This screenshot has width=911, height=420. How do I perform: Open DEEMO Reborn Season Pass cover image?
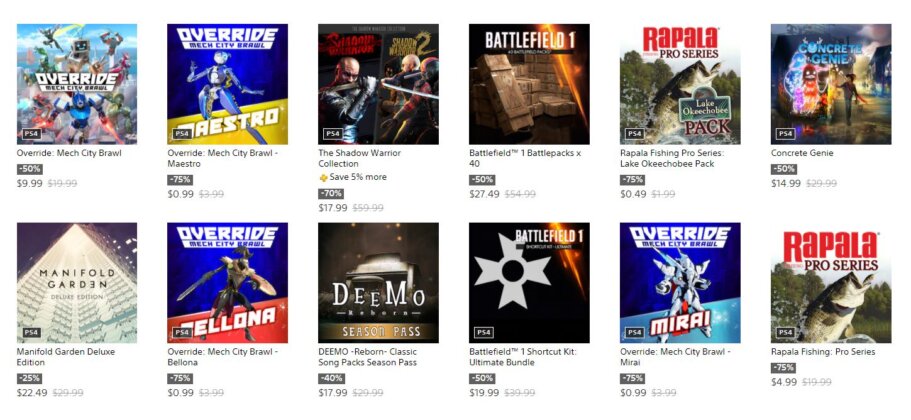(x=378, y=283)
